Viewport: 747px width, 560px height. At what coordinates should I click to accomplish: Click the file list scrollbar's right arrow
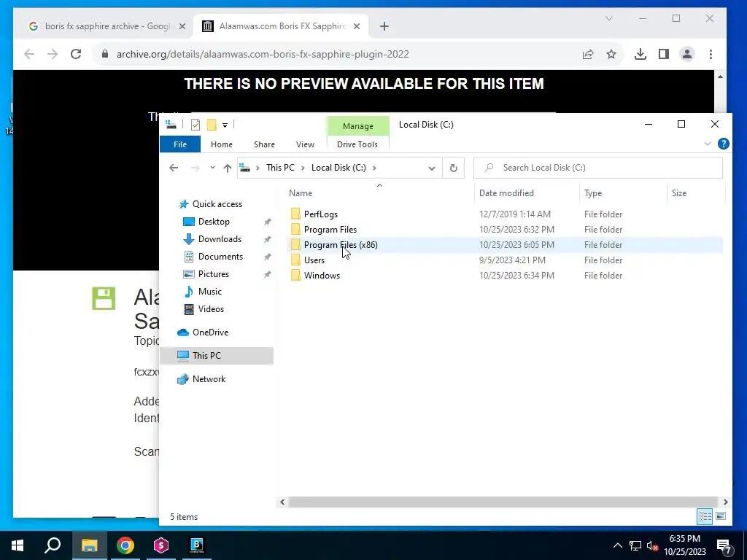pos(725,502)
